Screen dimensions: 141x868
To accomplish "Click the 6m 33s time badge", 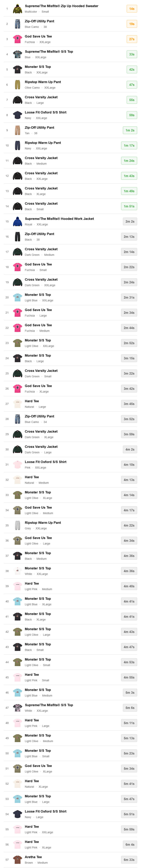I will [x=129, y=860].
